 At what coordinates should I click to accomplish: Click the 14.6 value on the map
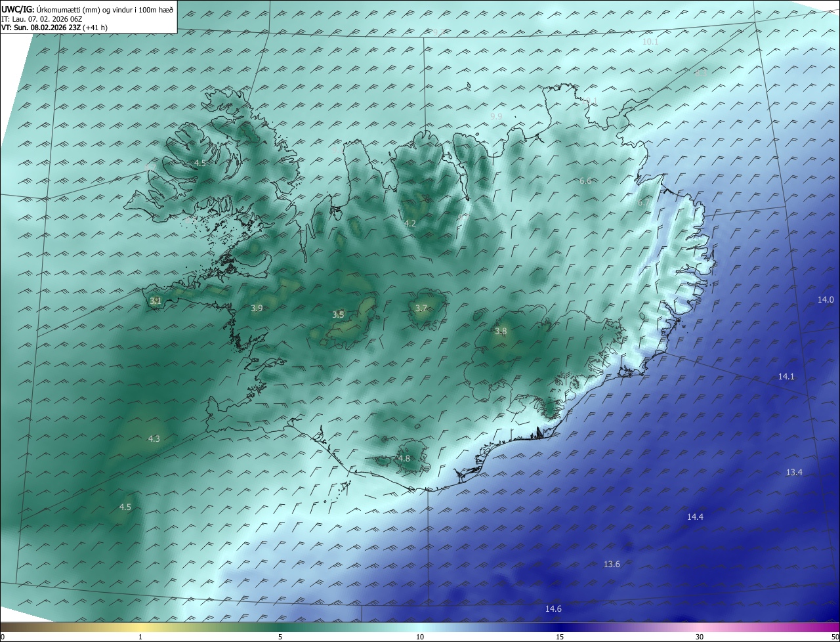click(x=553, y=609)
